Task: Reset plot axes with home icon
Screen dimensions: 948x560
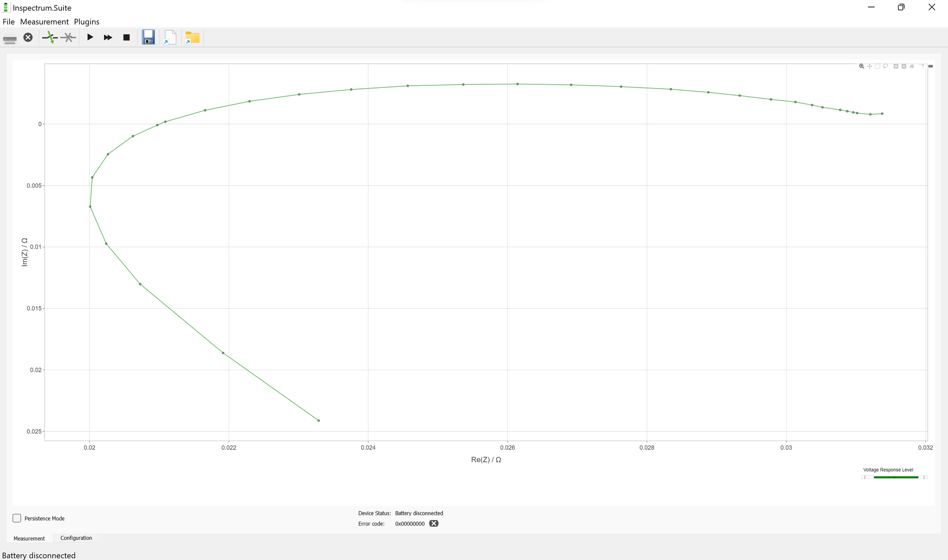Action: (912, 66)
